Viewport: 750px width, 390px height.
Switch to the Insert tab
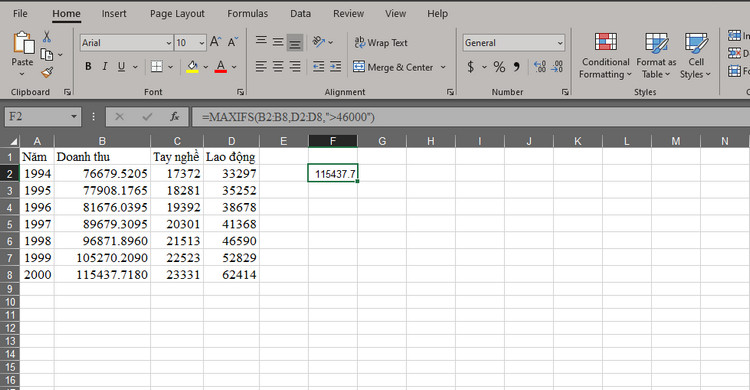(114, 13)
